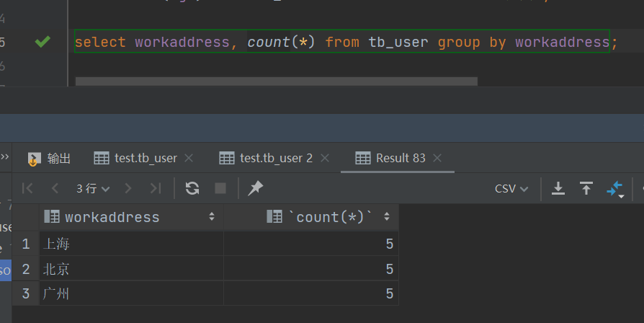This screenshot has width=644, height=323.
Task: Open the 3 行 page size dropdown
Action: tap(93, 188)
